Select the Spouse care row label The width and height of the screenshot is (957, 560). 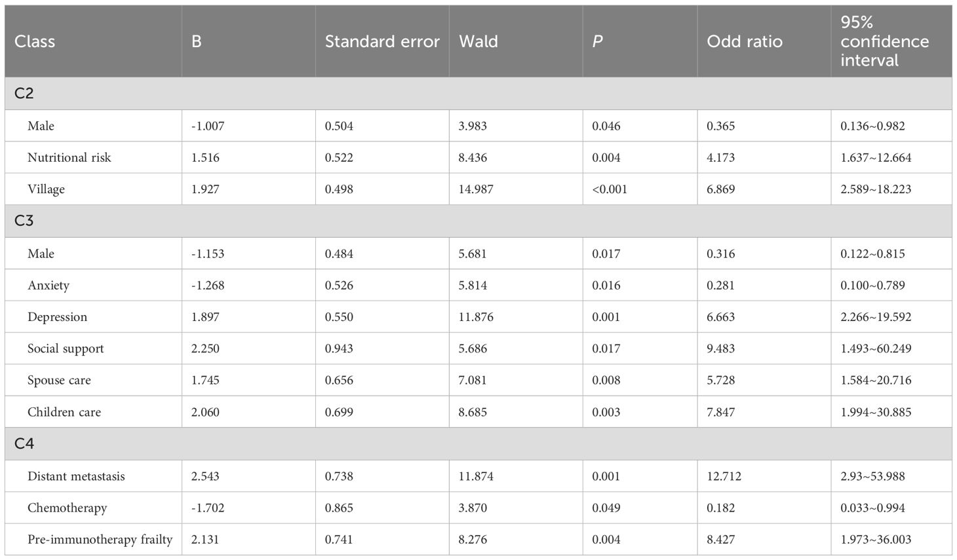click(x=59, y=380)
